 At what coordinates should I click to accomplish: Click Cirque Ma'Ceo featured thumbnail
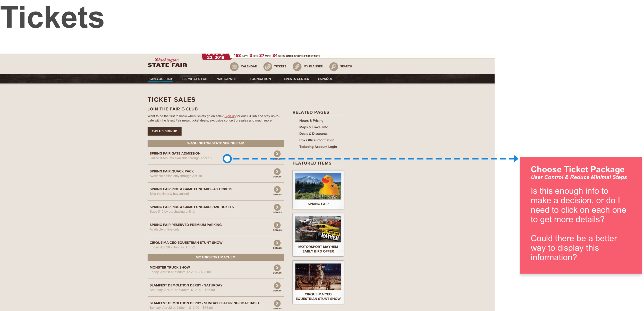point(318,277)
